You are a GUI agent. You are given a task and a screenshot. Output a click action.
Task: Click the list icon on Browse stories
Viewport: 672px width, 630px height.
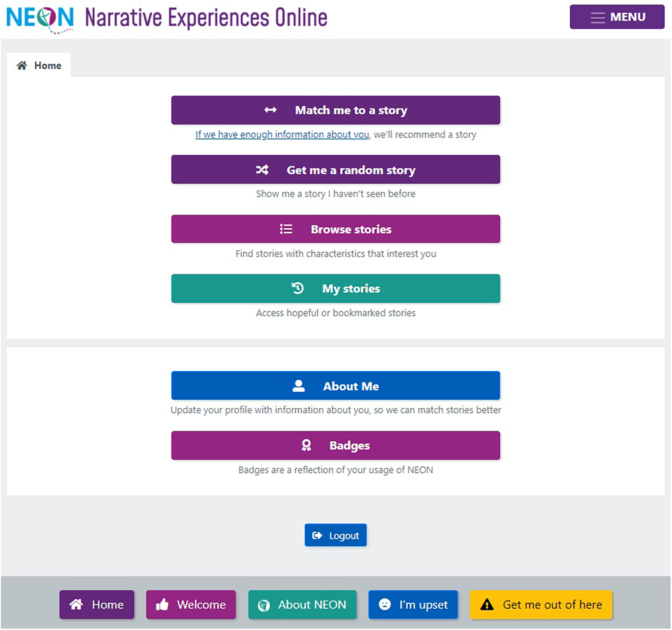(x=286, y=229)
